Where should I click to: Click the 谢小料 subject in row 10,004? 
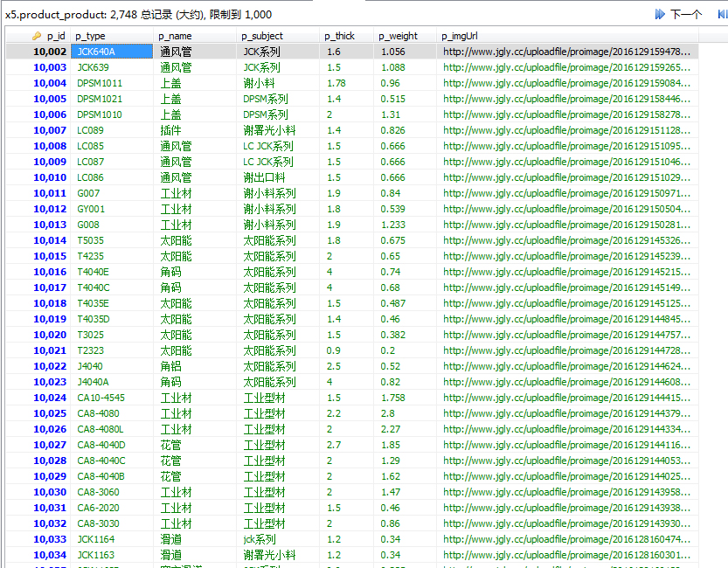[278, 83]
